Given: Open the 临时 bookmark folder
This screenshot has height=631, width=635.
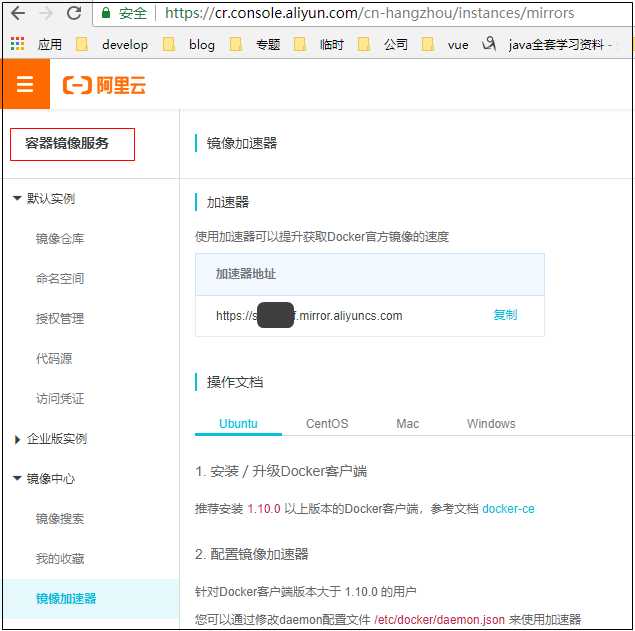Looking at the screenshot, I should click(x=318, y=44).
